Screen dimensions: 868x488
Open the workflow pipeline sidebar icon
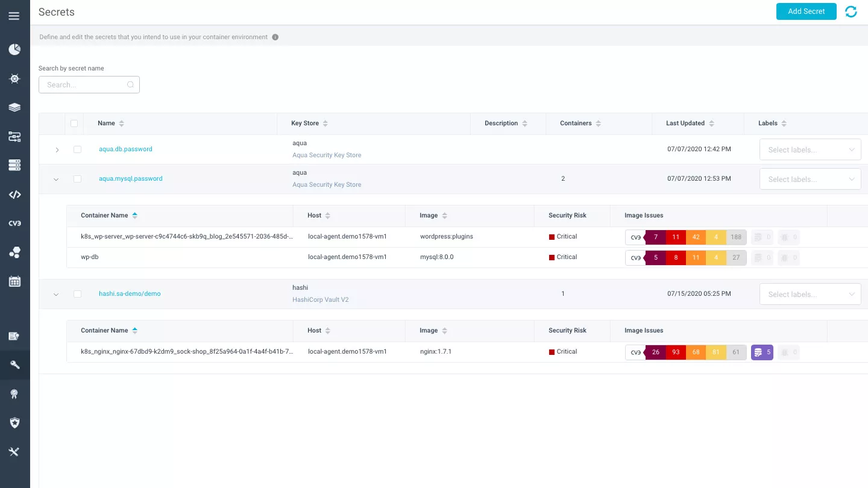14,137
